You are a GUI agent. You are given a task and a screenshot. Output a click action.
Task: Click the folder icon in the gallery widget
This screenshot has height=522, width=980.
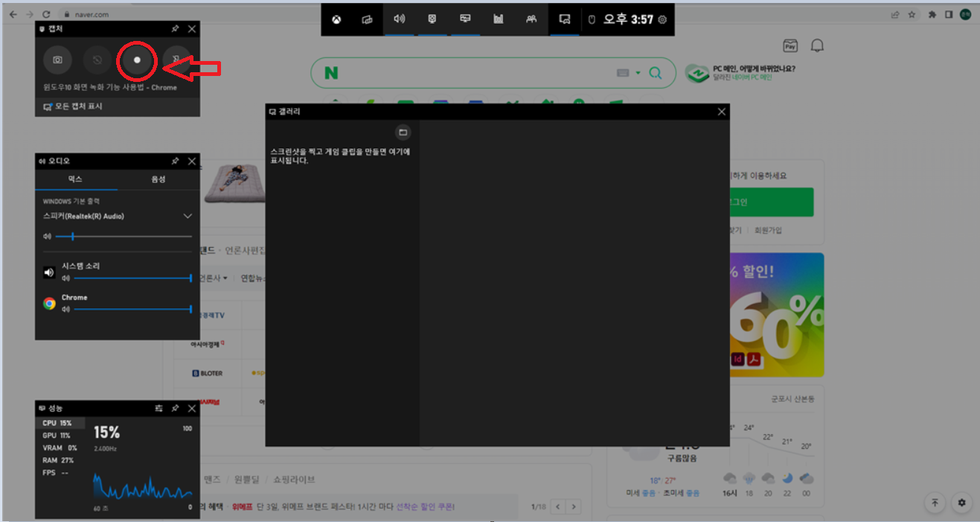[x=403, y=132]
